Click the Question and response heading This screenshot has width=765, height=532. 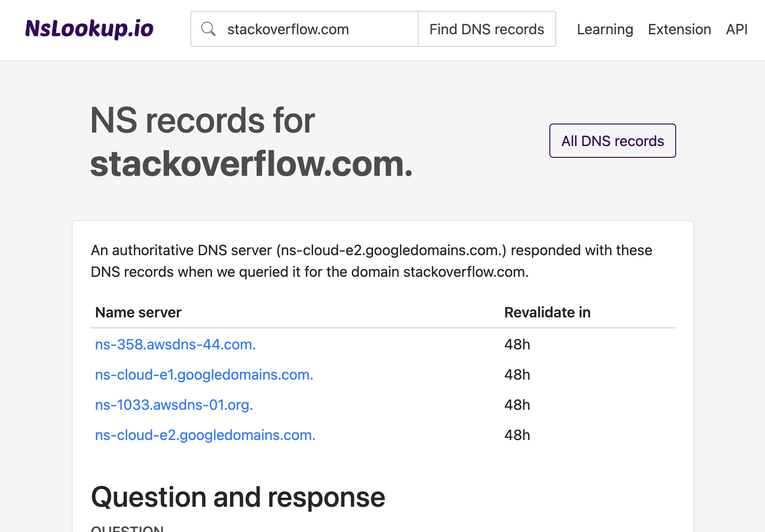click(x=238, y=497)
